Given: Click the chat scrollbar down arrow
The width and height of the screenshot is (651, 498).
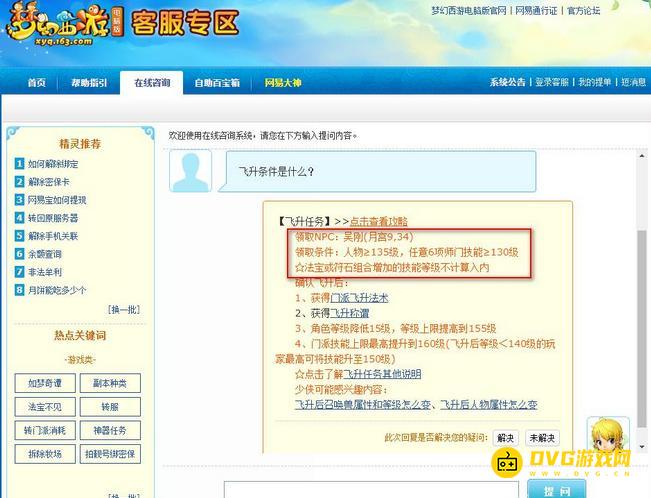Looking at the screenshot, I should click(x=642, y=447).
